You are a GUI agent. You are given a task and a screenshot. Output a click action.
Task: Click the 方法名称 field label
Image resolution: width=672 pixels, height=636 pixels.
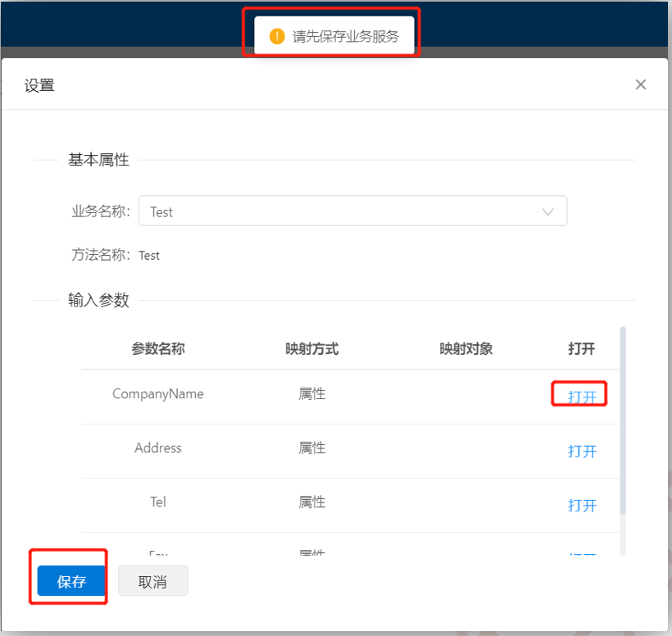[x=101, y=255]
